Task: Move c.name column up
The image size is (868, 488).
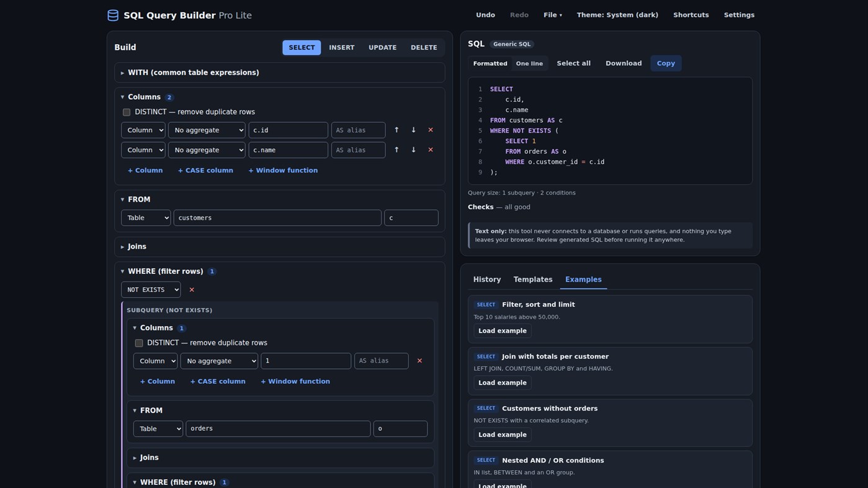Action: click(x=396, y=150)
